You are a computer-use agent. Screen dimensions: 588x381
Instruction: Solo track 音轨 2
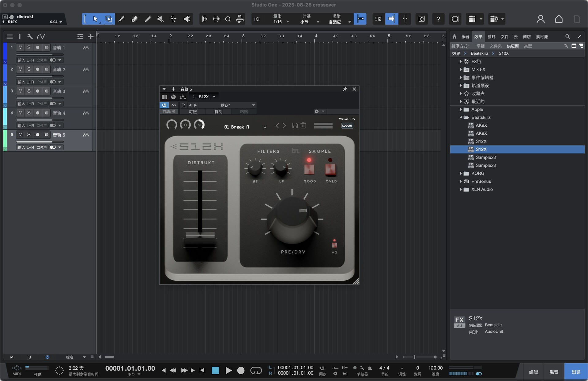coord(29,69)
